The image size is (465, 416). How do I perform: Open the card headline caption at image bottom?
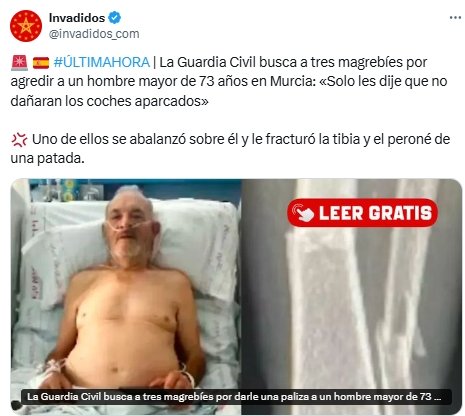click(237, 397)
